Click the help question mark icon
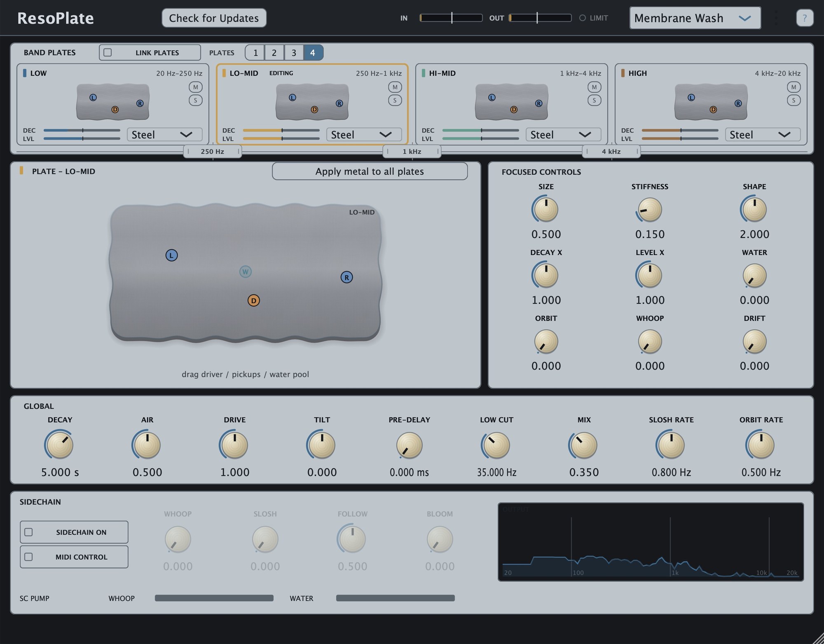Viewport: 824px width, 644px height. pos(805,18)
